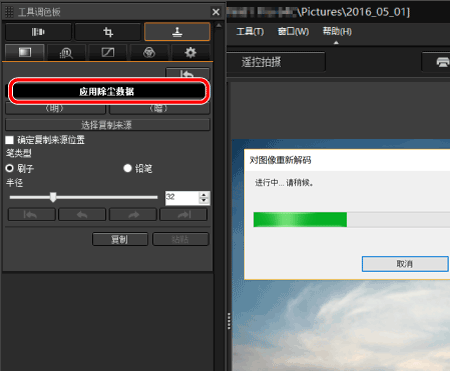Click the single redo arrow button
Image resolution: width=450 pixels, height=371 pixels.
click(x=133, y=214)
